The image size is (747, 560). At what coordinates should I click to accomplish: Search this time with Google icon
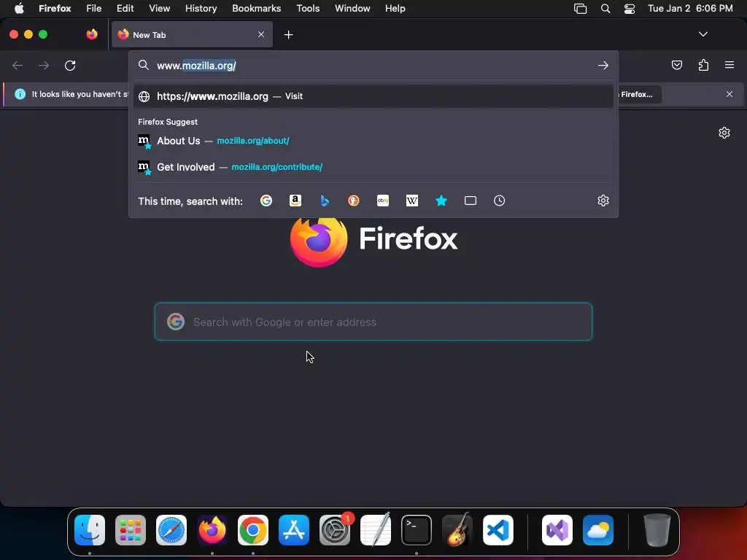[x=266, y=201]
